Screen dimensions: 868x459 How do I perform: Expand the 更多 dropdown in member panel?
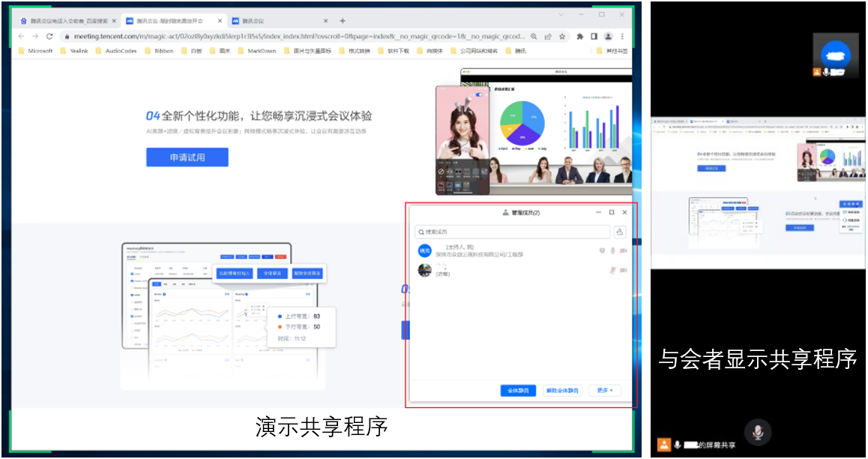coord(604,390)
